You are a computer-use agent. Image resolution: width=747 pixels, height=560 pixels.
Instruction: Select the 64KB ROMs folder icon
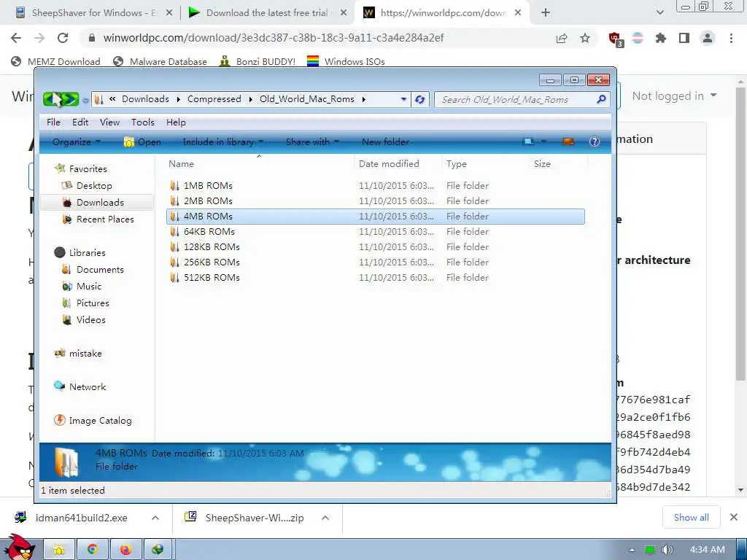point(175,231)
